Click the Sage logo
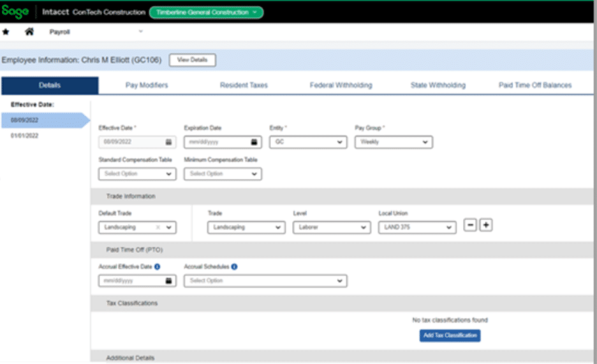Viewport: 597px width, 364px height. [x=15, y=11]
